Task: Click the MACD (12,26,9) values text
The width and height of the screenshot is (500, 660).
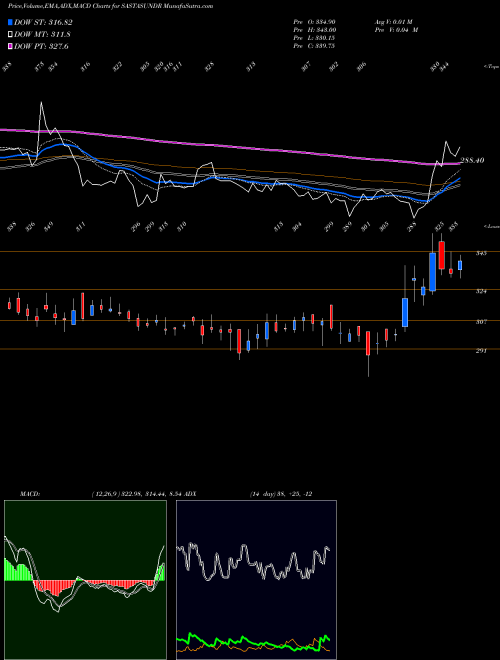Action: [x=136, y=494]
